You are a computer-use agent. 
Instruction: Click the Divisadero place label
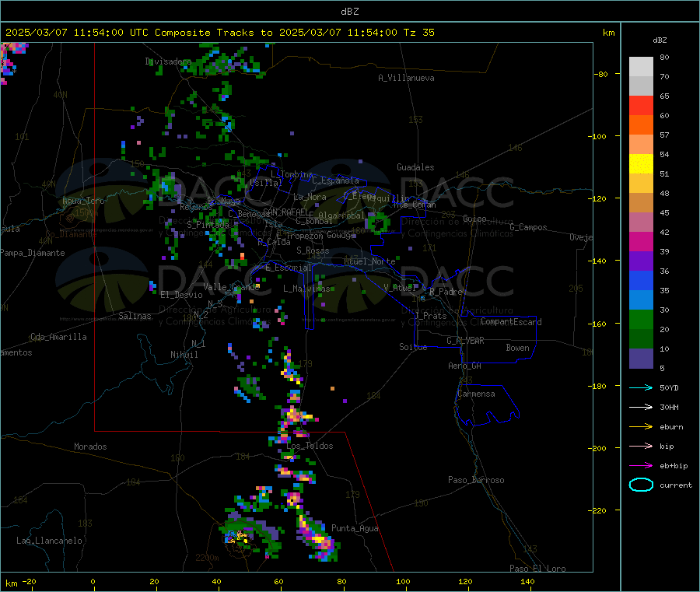click(168, 61)
